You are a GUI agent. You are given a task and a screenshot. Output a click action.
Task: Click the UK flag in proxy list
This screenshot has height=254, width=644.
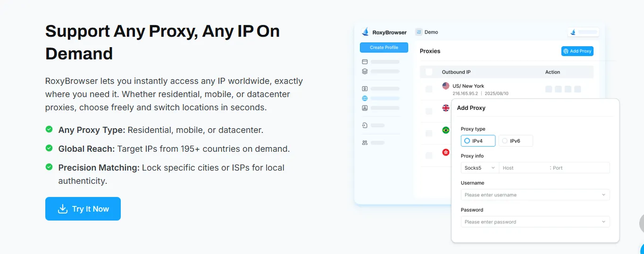[x=446, y=108]
